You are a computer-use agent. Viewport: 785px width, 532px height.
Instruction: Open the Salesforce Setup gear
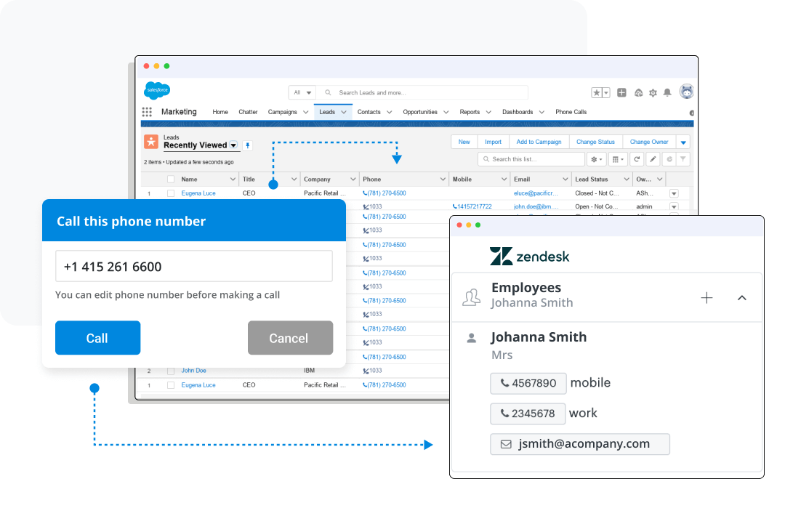(653, 92)
